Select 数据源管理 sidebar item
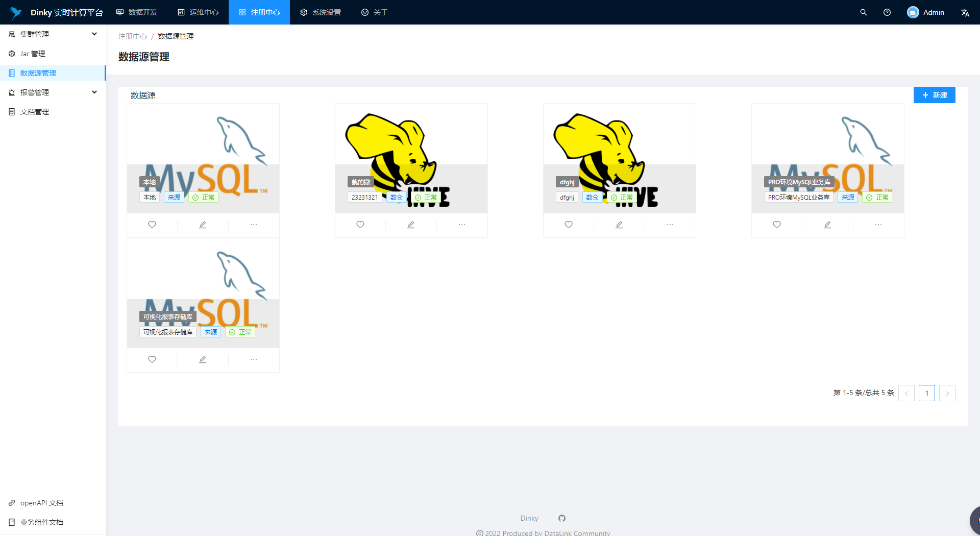 point(53,73)
